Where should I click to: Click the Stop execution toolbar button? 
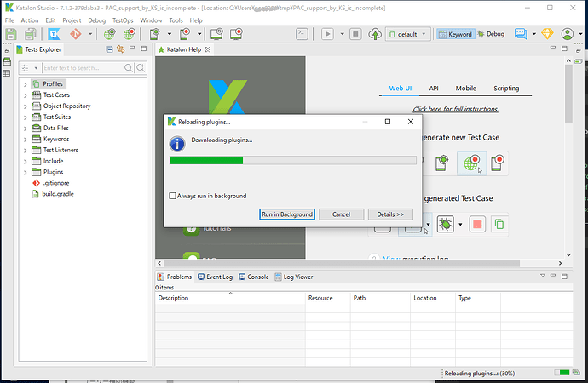tap(355, 34)
